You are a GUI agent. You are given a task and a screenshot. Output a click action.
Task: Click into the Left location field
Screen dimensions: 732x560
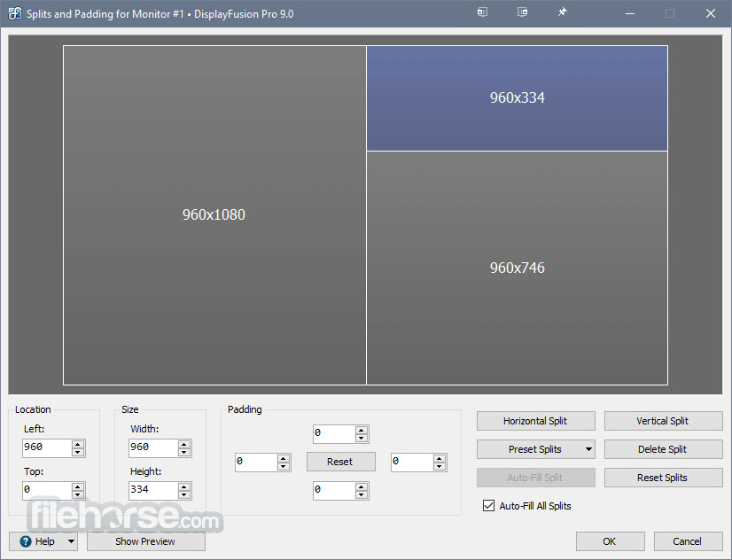pos(47,447)
